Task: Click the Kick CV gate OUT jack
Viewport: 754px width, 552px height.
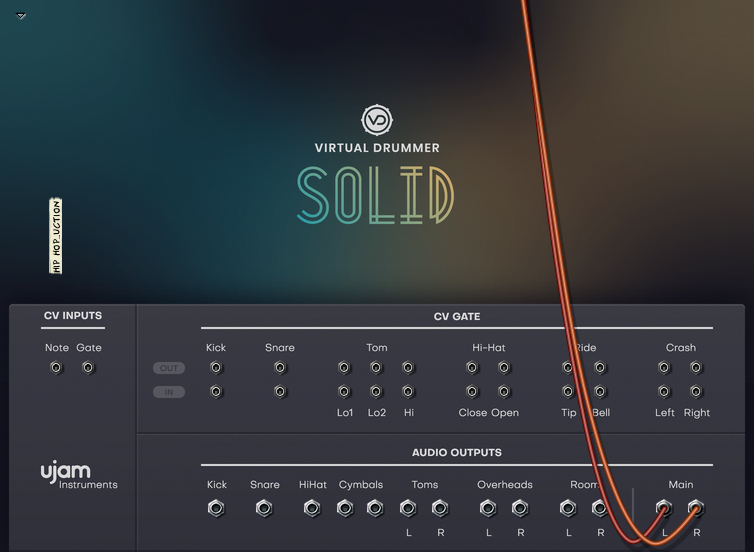Action: [x=216, y=368]
